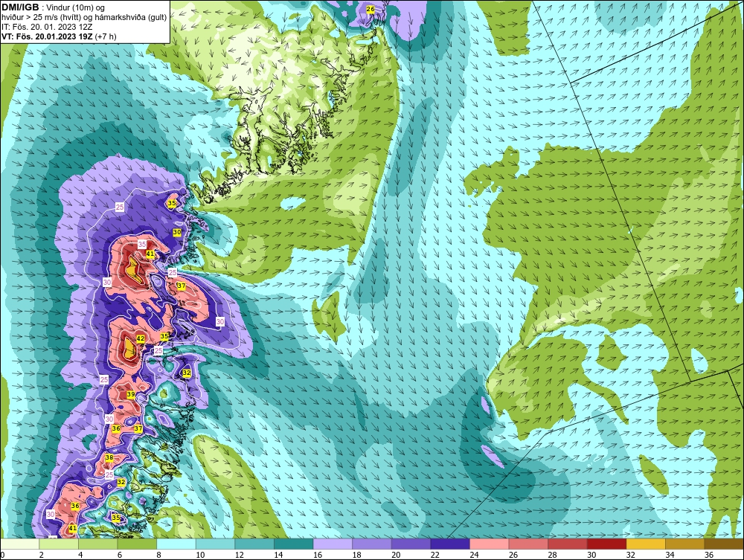Click the dark teal swatch between 14 and 16
744x560 pixels.
294,544
